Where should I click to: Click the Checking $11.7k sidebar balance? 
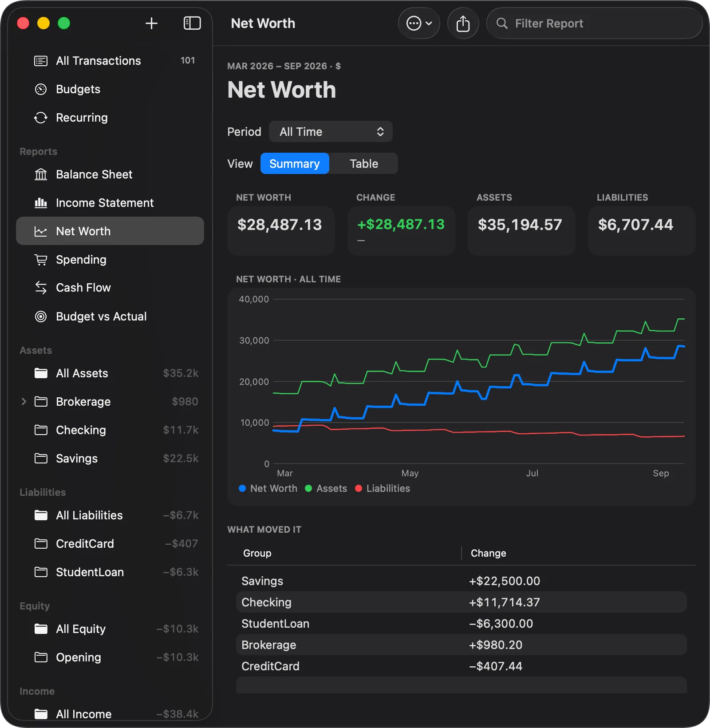coord(181,430)
